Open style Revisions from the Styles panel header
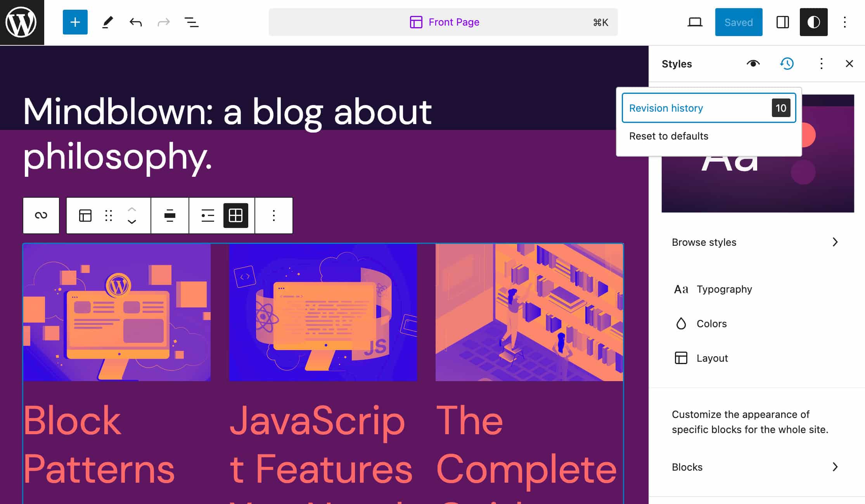This screenshot has height=504, width=865. [786, 64]
